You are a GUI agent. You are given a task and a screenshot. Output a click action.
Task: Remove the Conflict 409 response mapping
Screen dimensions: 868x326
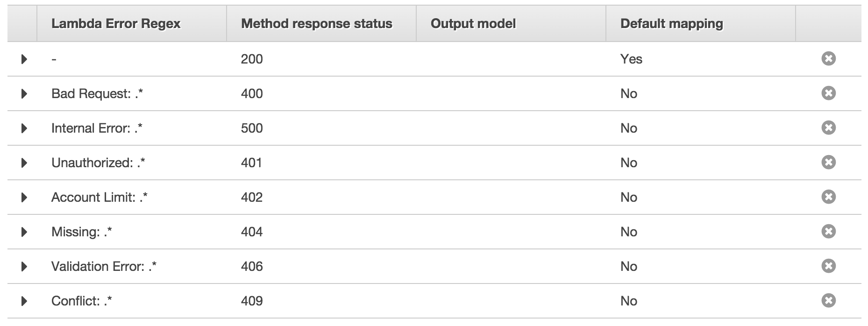(x=828, y=301)
